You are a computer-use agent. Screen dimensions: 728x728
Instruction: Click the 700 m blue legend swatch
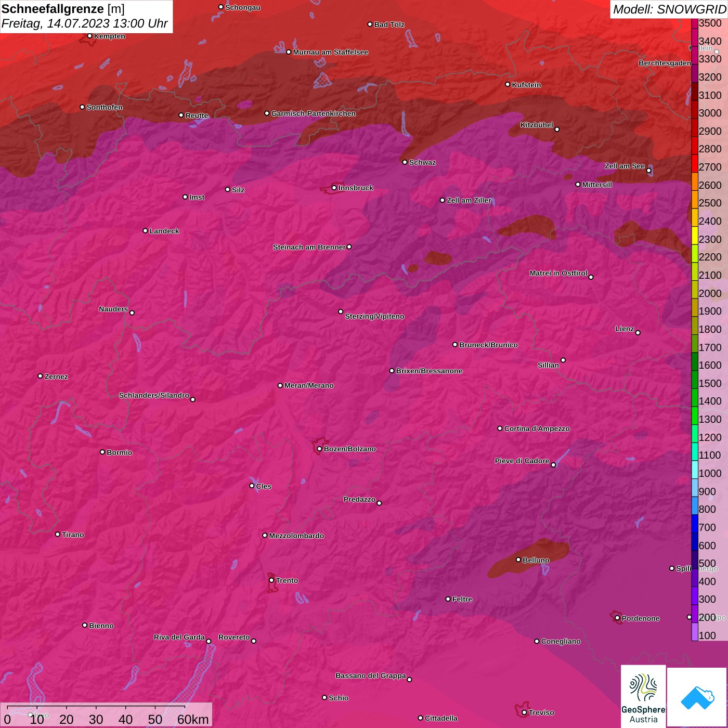(695, 524)
